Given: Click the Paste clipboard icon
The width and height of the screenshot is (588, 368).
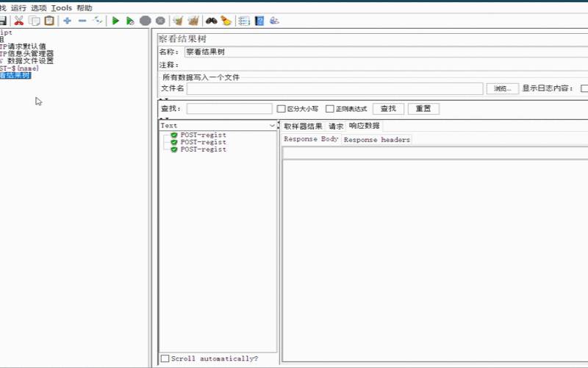Looking at the screenshot, I should tap(49, 21).
